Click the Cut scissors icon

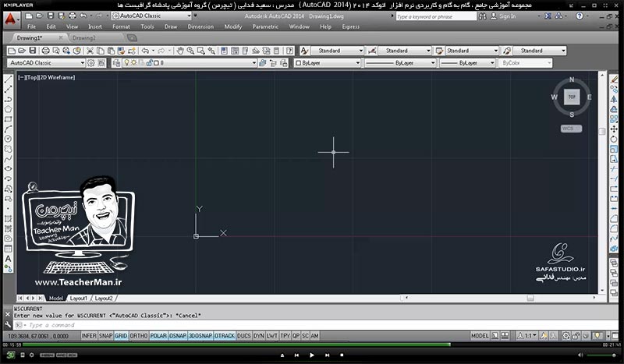90,51
